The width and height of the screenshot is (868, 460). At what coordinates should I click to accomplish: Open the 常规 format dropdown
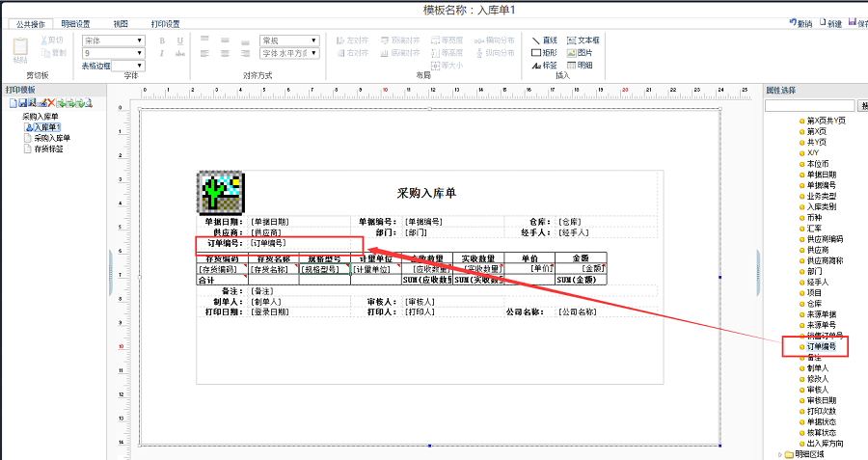coord(289,41)
